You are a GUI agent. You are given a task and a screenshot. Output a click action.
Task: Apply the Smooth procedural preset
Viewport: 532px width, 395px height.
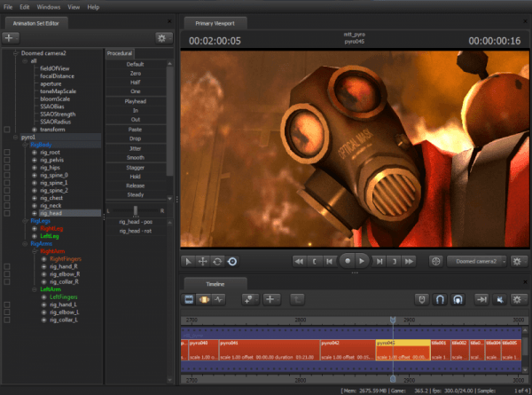pyautogui.click(x=137, y=157)
